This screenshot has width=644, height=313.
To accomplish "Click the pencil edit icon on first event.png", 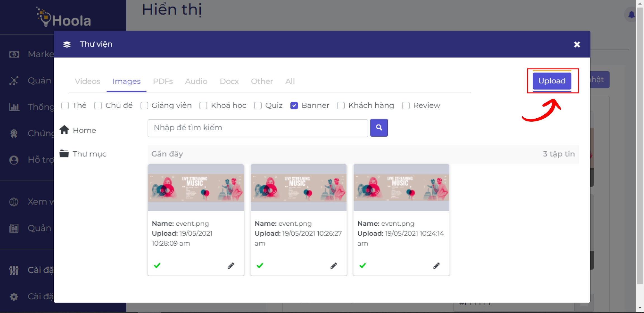I will tap(231, 265).
